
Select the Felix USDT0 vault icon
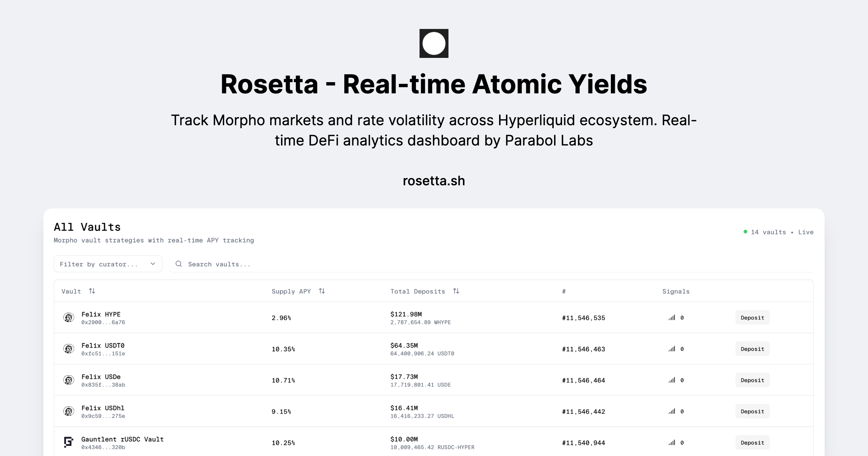[x=68, y=349]
